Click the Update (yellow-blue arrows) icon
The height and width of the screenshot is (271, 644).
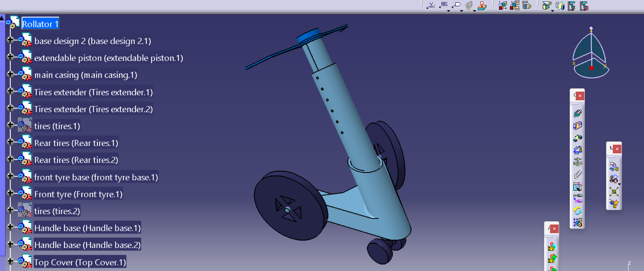click(x=577, y=211)
